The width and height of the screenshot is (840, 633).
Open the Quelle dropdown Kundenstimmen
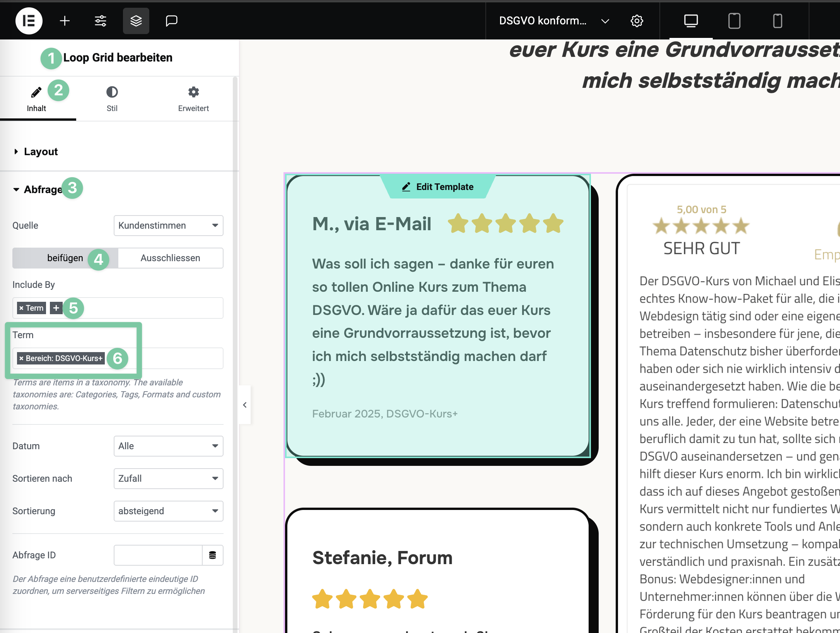(x=169, y=226)
